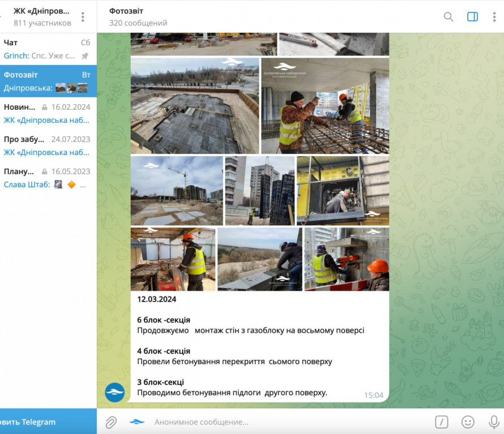
Task: Click the ЖК «Дніпров... group title
Action: tap(41, 11)
